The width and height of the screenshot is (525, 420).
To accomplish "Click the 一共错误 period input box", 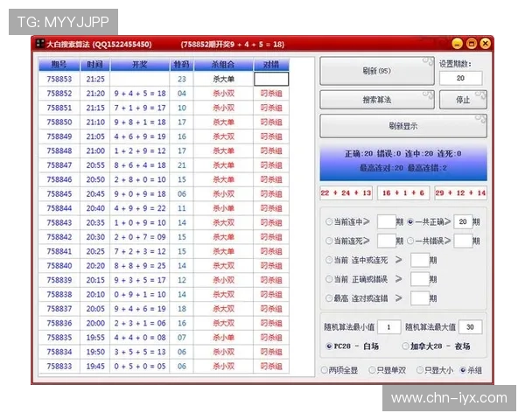I will point(463,241).
